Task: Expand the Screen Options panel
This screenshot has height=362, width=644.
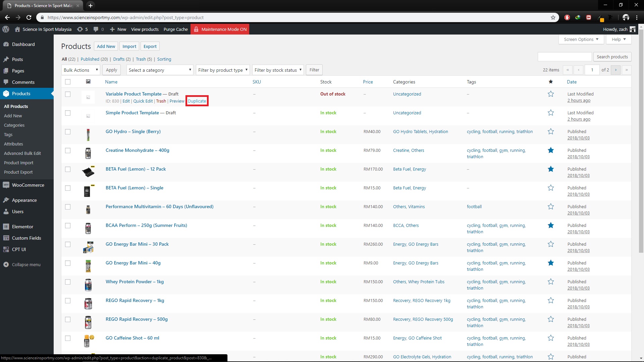Action: (x=581, y=39)
